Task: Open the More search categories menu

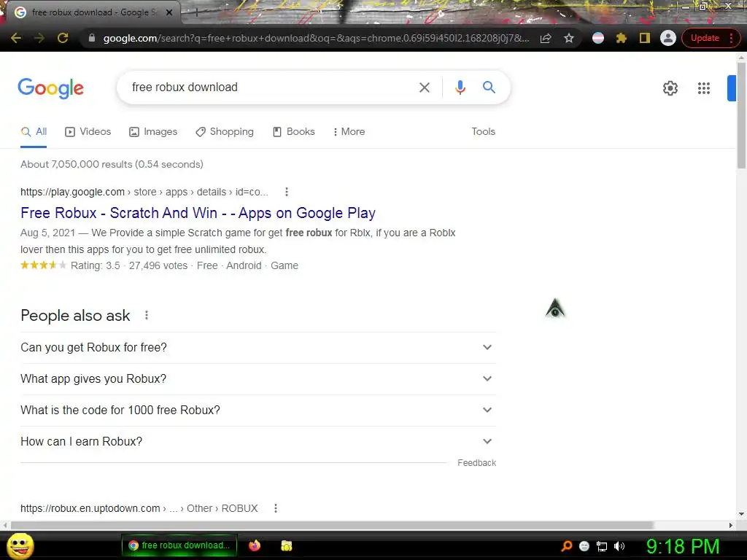Action: click(349, 131)
